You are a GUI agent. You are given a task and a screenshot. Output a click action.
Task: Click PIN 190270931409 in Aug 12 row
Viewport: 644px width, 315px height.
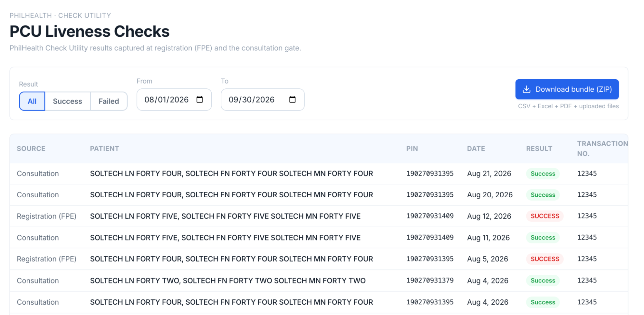tap(430, 216)
